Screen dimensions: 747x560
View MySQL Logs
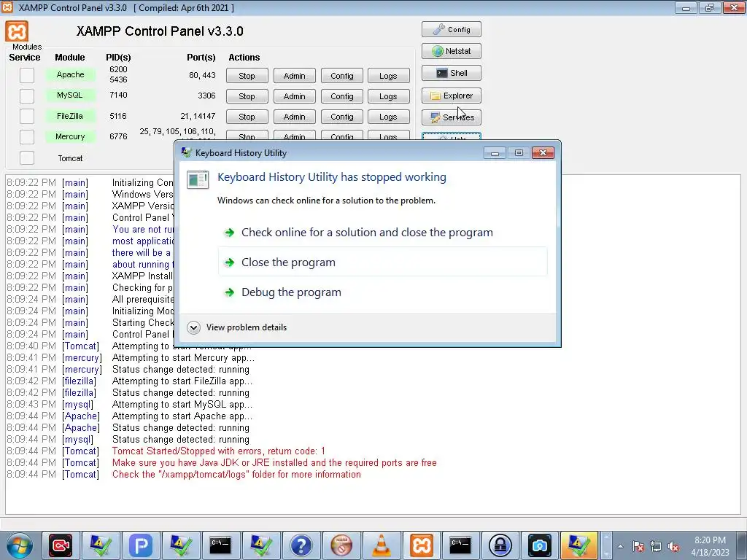pyautogui.click(x=388, y=96)
